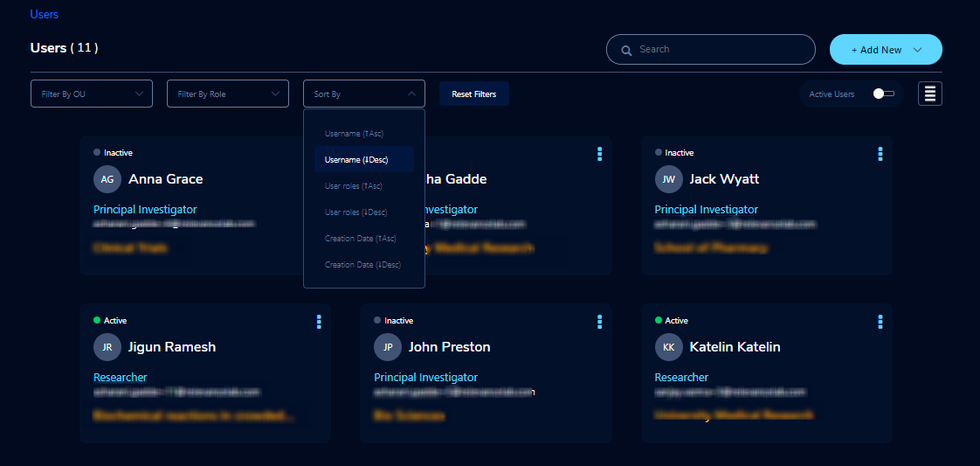The width and height of the screenshot is (980, 466).
Task: Choose Creation Date Desc sort option
Action: [364, 265]
